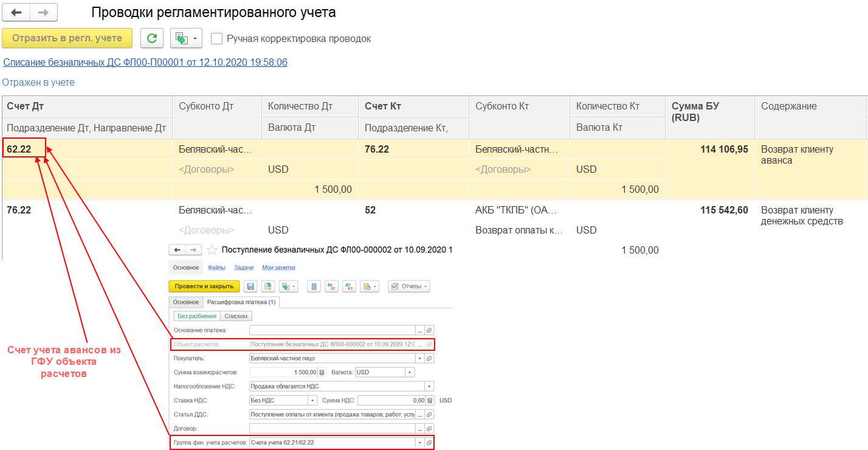Select credit account cell 52
Viewport: 868px width, 450px height.
370,210
